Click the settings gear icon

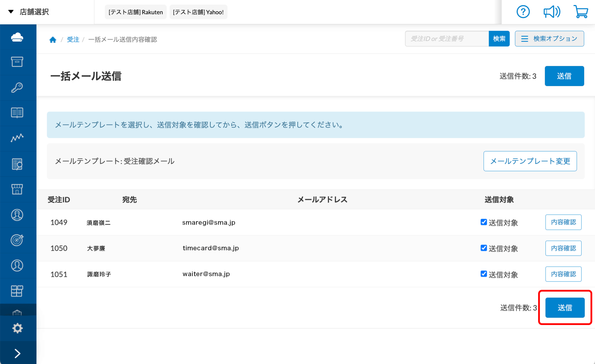pyautogui.click(x=17, y=328)
